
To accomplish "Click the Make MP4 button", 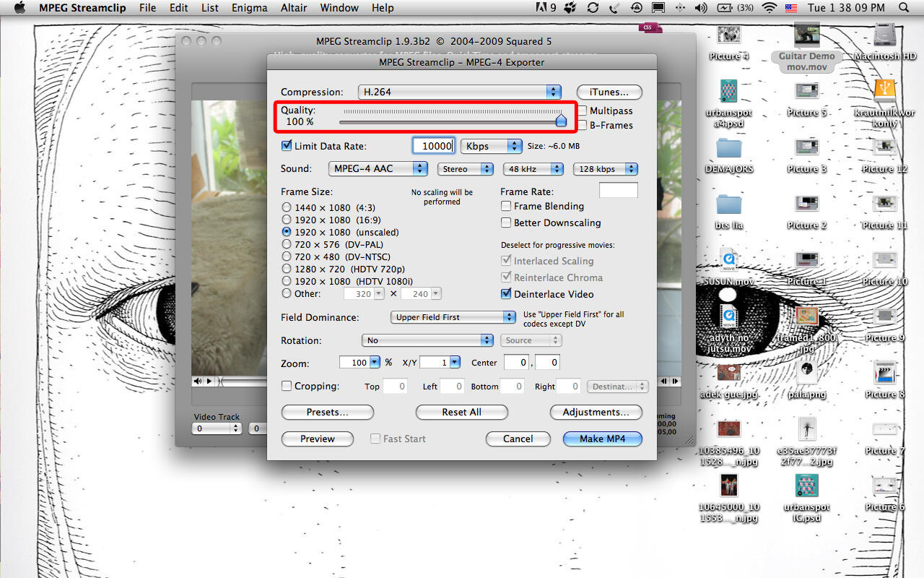I will pyautogui.click(x=601, y=439).
